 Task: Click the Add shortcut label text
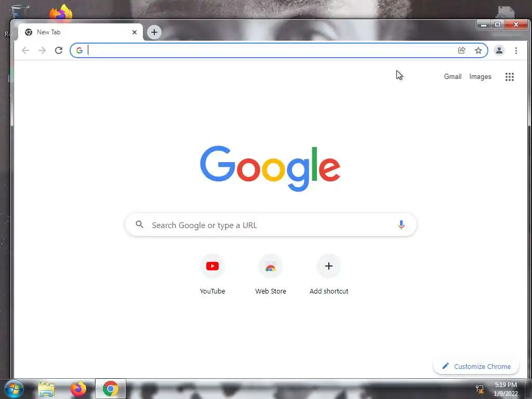point(329,291)
